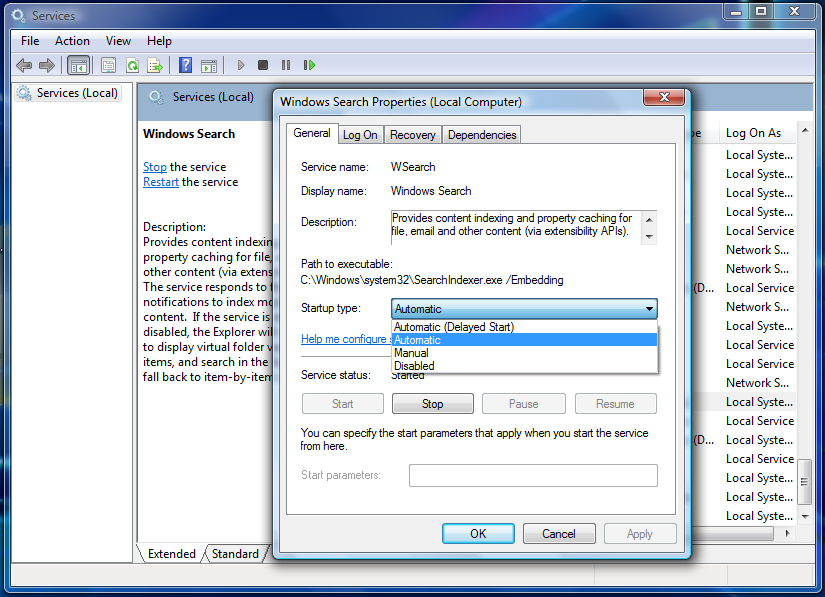Switch to the Standard view tab
Screen dimensions: 825x597
(x=235, y=554)
